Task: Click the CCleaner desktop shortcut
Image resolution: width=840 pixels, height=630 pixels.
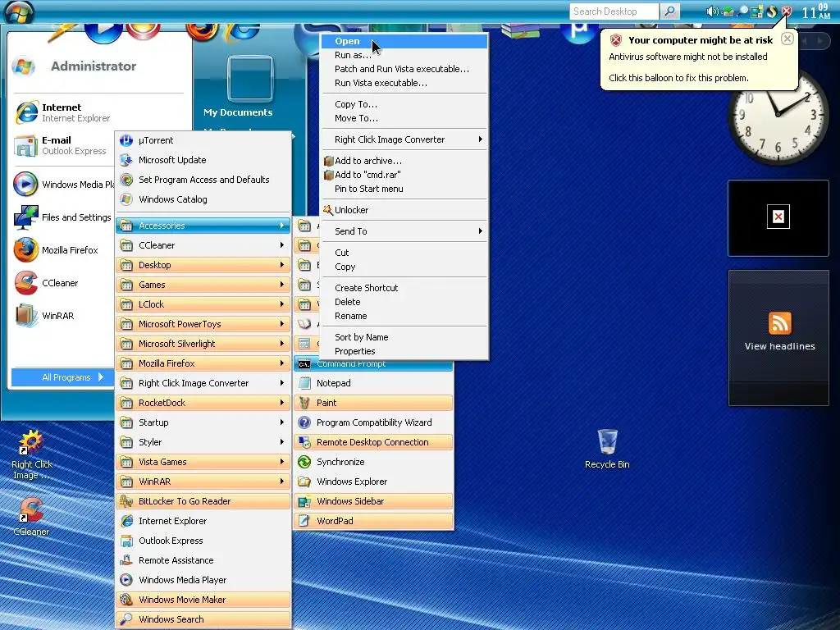Action: pyautogui.click(x=31, y=510)
